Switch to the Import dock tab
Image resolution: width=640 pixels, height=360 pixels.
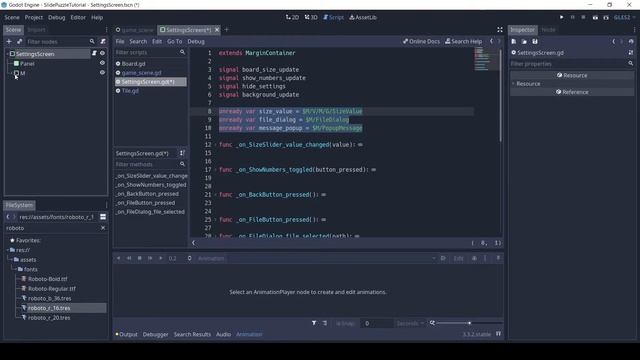[x=36, y=30]
